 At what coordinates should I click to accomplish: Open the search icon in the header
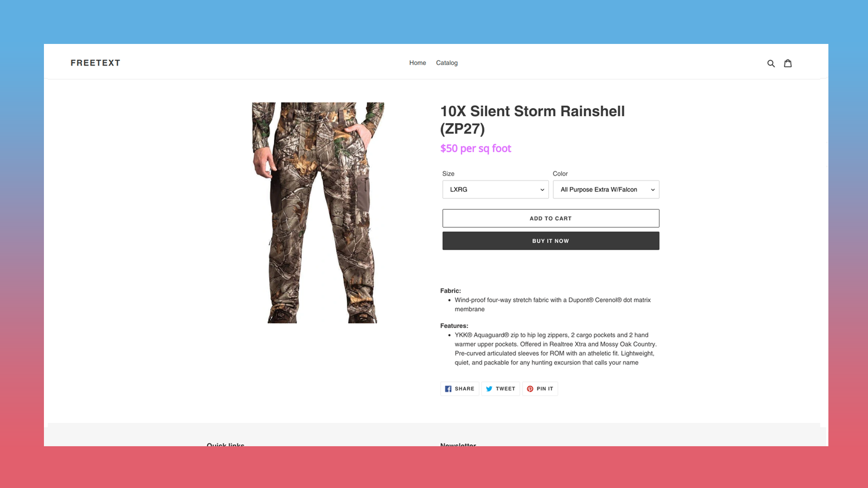pos(771,63)
